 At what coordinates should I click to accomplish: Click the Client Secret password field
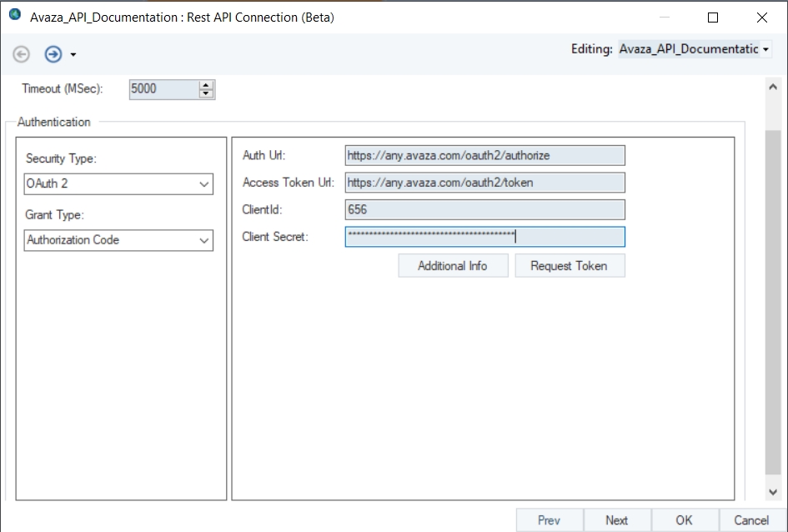(x=484, y=237)
